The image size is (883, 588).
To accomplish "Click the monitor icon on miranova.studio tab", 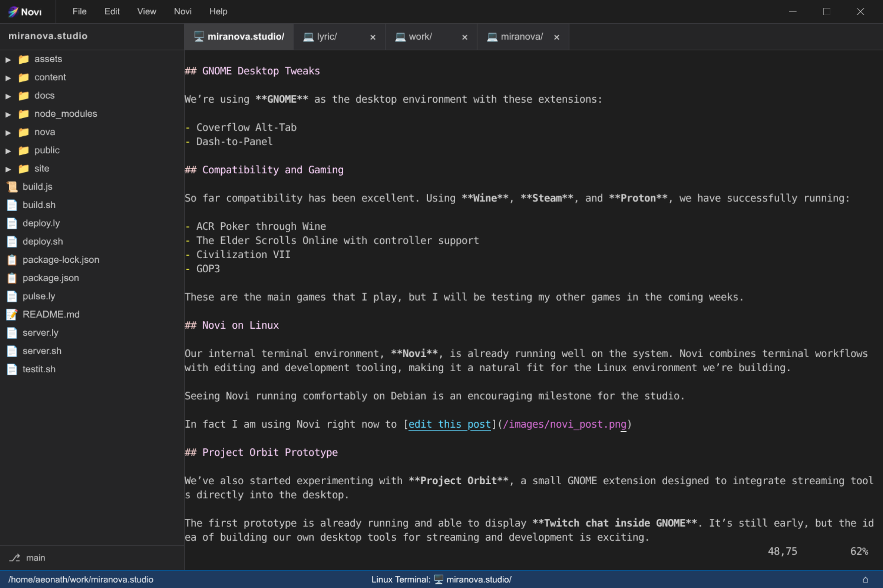I will tap(198, 36).
